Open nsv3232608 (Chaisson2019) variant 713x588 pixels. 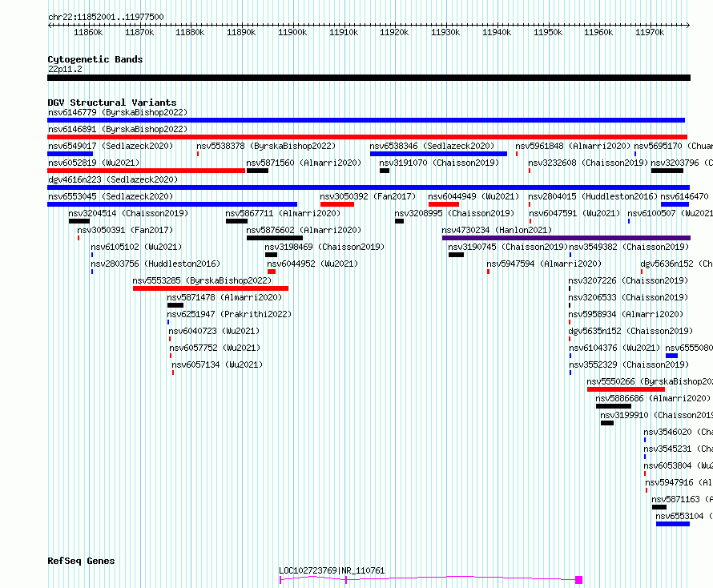click(x=588, y=163)
